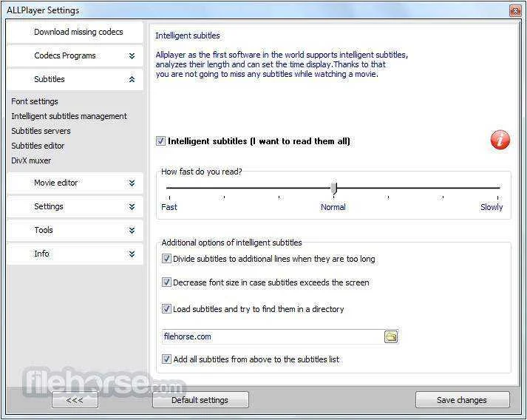This screenshot has height=420, width=527.
Task: Click Save changes button
Action: [x=462, y=400]
